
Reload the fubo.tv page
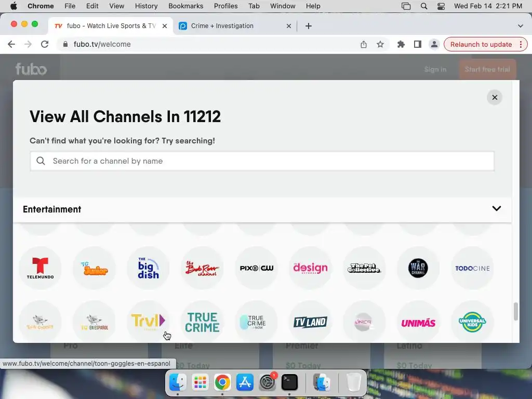coord(45,44)
